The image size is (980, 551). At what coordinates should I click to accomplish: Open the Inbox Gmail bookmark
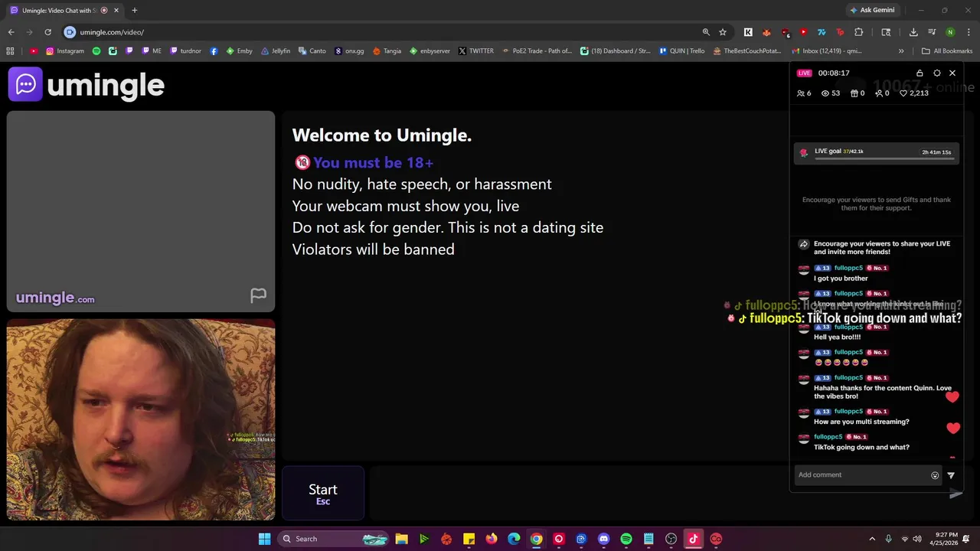point(827,51)
